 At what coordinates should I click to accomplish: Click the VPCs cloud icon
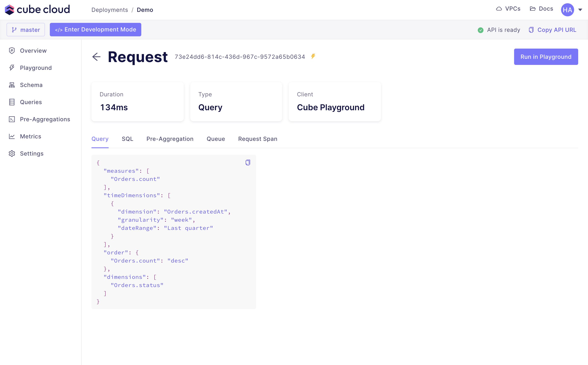pos(499,9)
